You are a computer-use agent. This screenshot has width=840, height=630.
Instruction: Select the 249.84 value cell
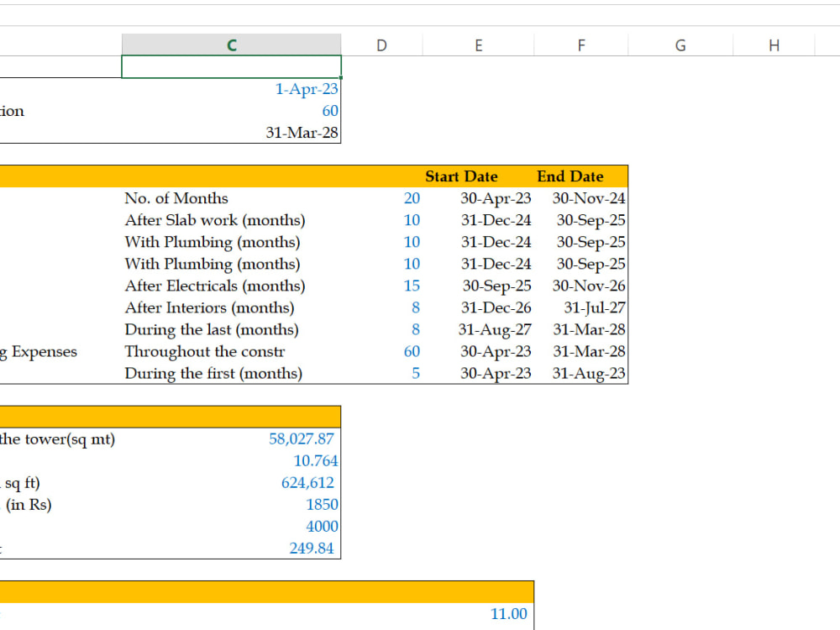pos(232,549)
